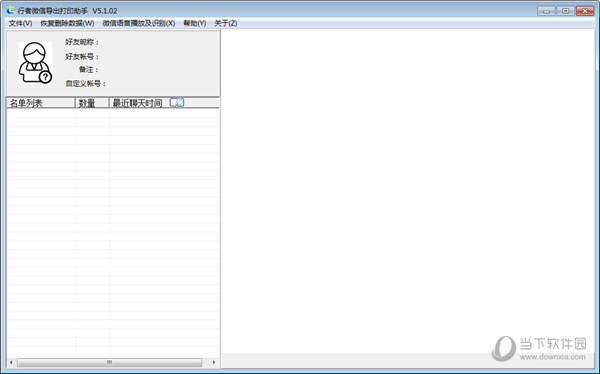Viewport: 600px width, 374px height.
Task: Open the 关于(Z) menu
Action: point(226,23)
